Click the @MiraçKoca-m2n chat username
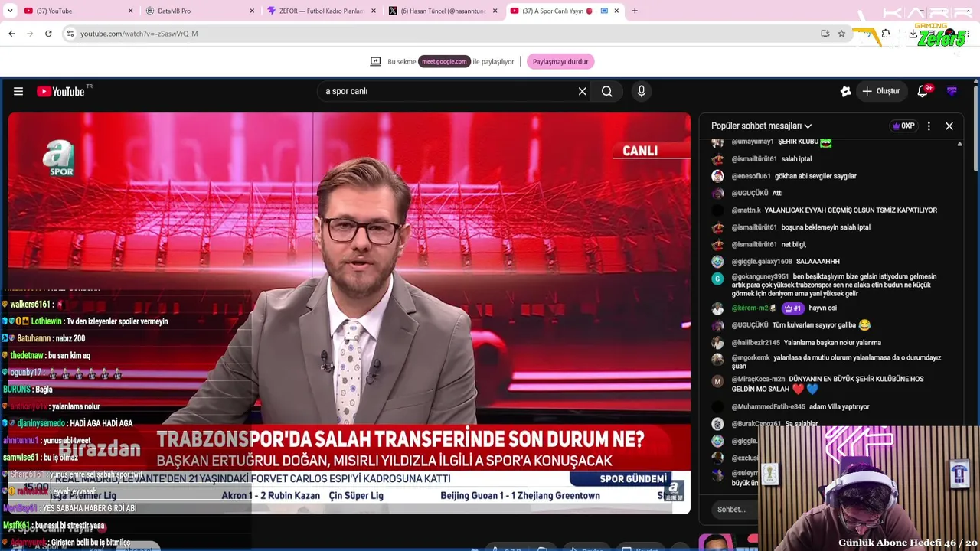The height and width of the screenshot is (551, 980). click(758, 379)
